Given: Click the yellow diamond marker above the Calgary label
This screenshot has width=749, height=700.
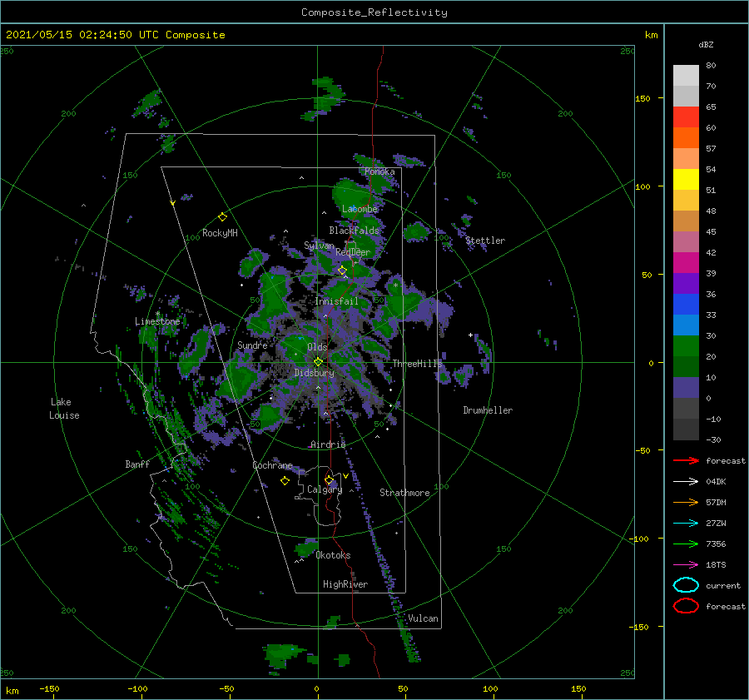Looking at the screenshot, I should click(x=329, y=479).
